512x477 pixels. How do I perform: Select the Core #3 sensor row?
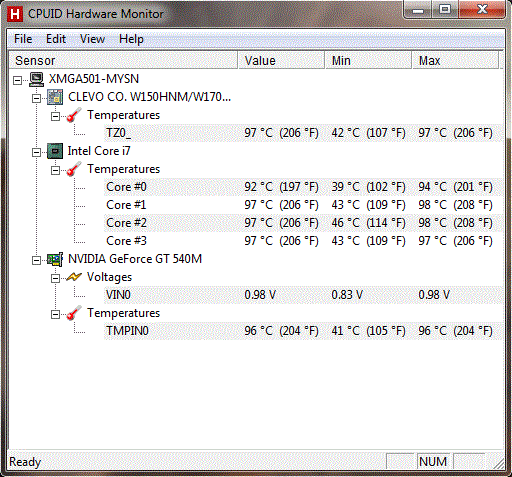coord(303,241)
